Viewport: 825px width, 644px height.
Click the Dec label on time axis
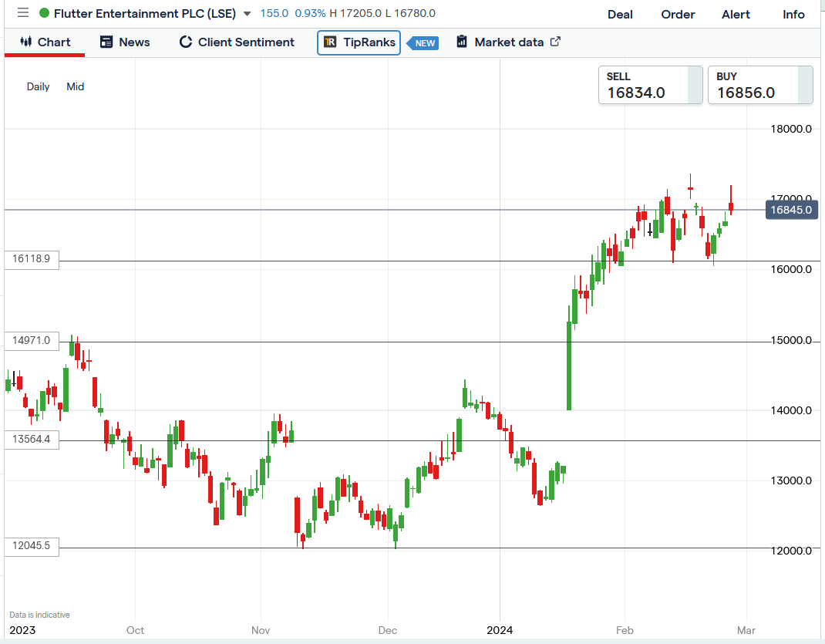click(388, 630)
